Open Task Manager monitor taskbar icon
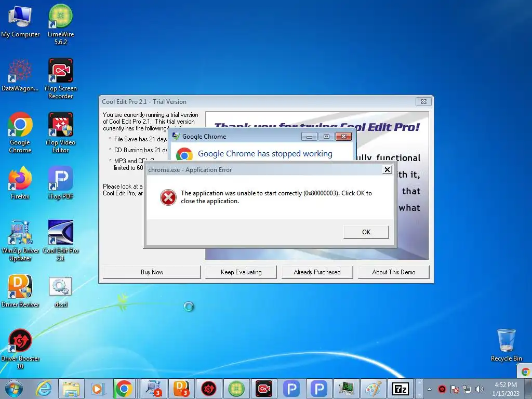 click(x=347, y=389)
